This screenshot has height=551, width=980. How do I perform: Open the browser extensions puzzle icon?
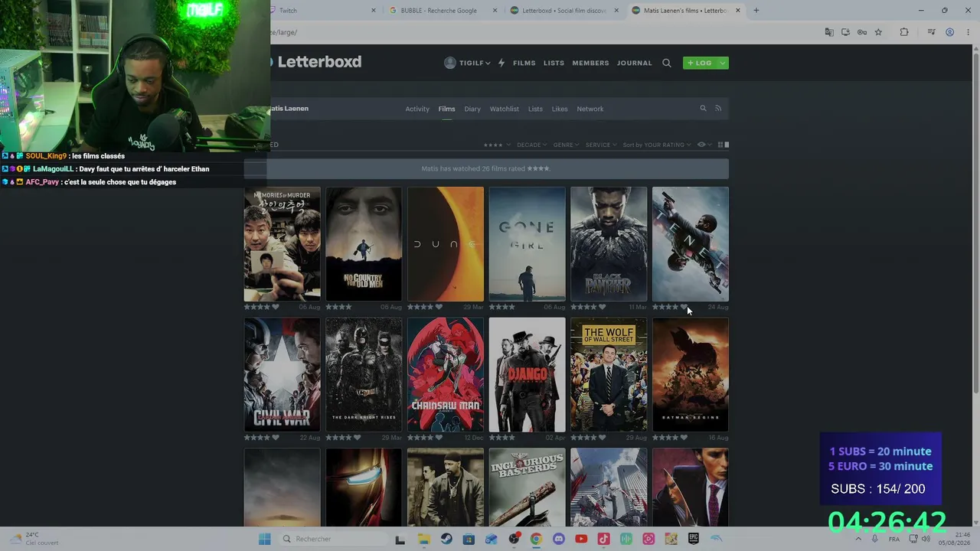(904, 32)
